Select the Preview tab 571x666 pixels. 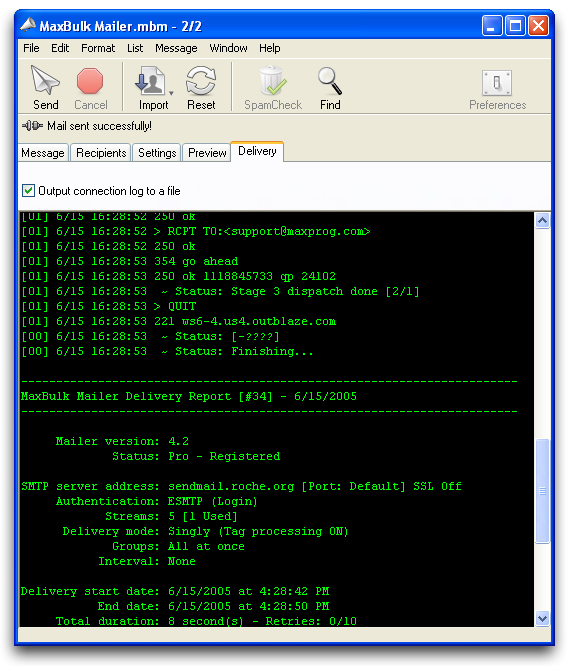click(x=207, y=153)
